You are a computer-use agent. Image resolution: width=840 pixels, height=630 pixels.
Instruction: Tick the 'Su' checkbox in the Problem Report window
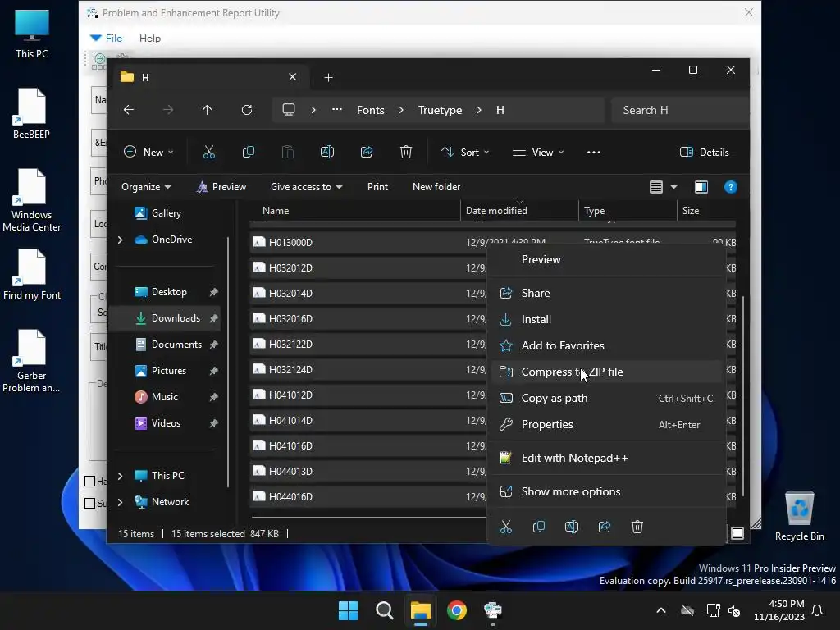point(90,503)
